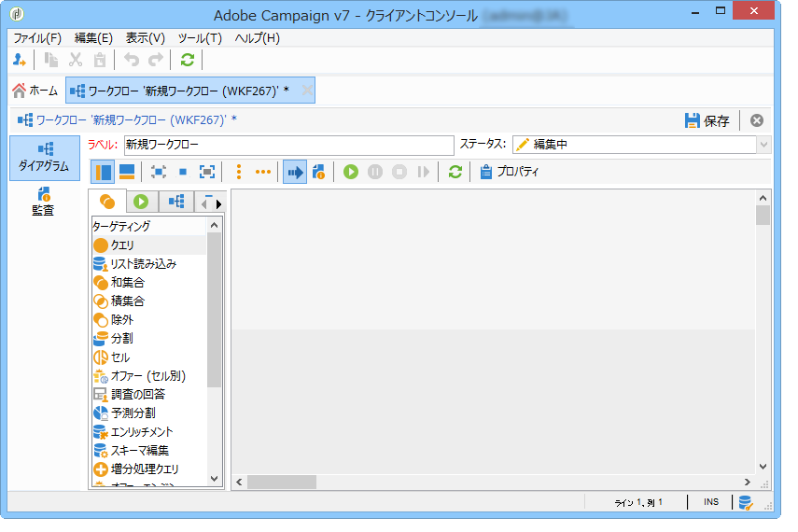Open the Edit (編集) menu
The height and width of the screenshot is (532, 798).
[93, 38]
